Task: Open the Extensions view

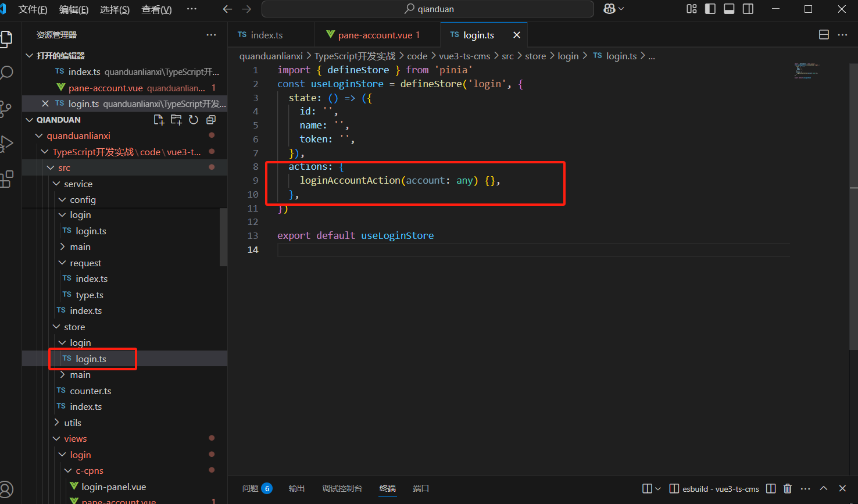Action: [x=6, y=179]
